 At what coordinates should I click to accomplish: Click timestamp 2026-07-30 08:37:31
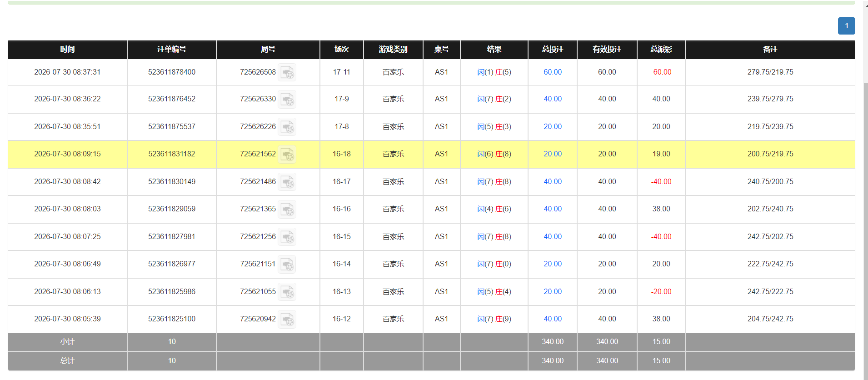point(67,72)
